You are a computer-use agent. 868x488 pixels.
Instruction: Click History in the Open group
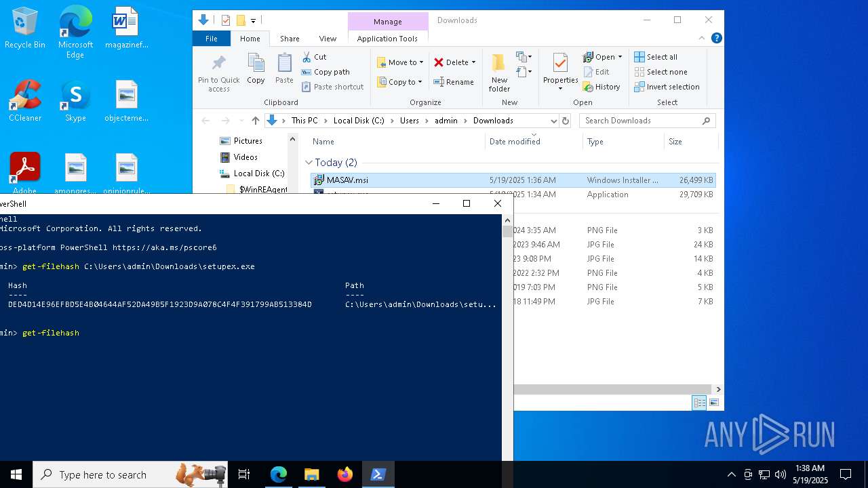[x=601, y=87]
